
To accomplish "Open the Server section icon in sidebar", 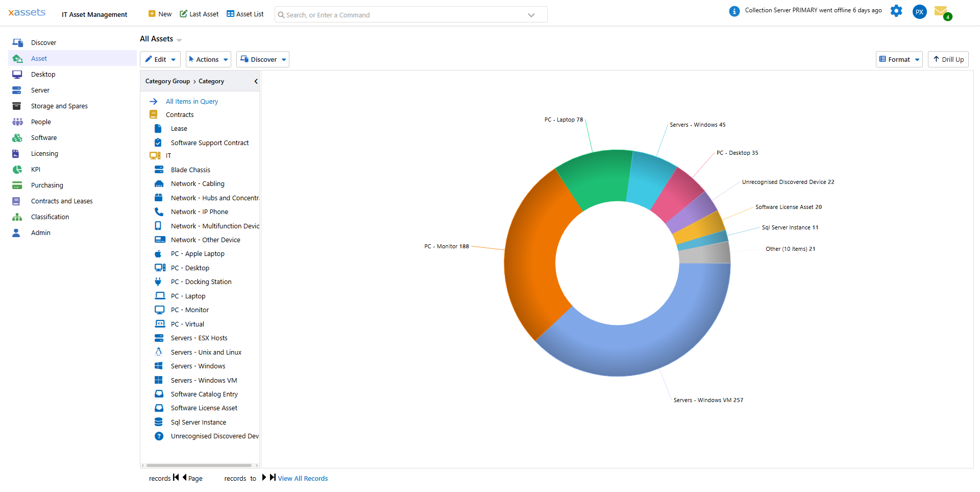I will [17, 90].
